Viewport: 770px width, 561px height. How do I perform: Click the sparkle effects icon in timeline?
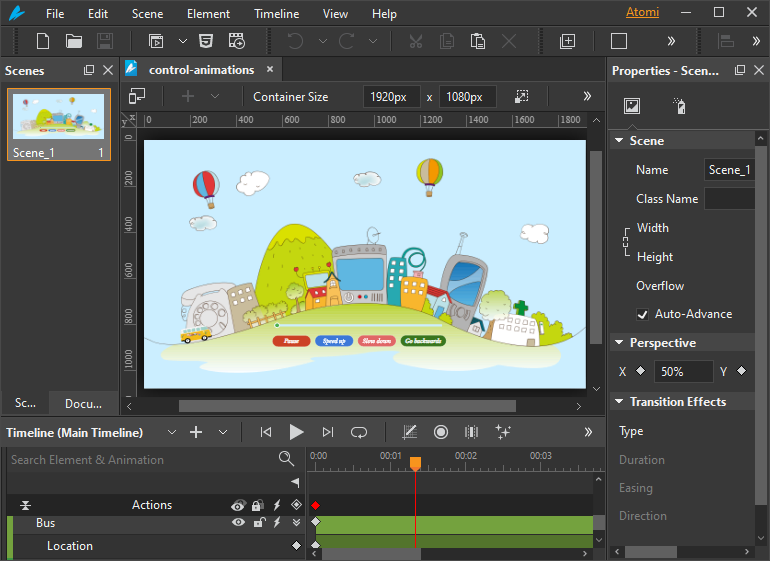coord(503,432)
